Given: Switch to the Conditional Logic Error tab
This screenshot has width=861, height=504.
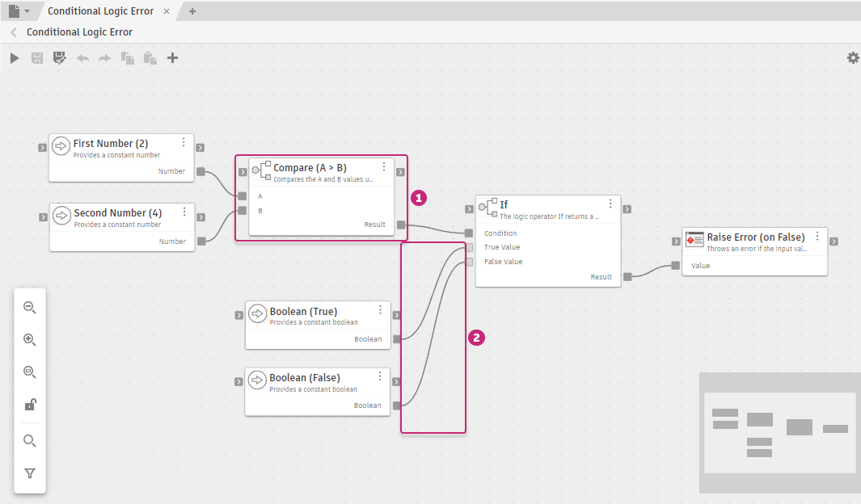Looking at the screenshot, I should click(x=100, y=11).
